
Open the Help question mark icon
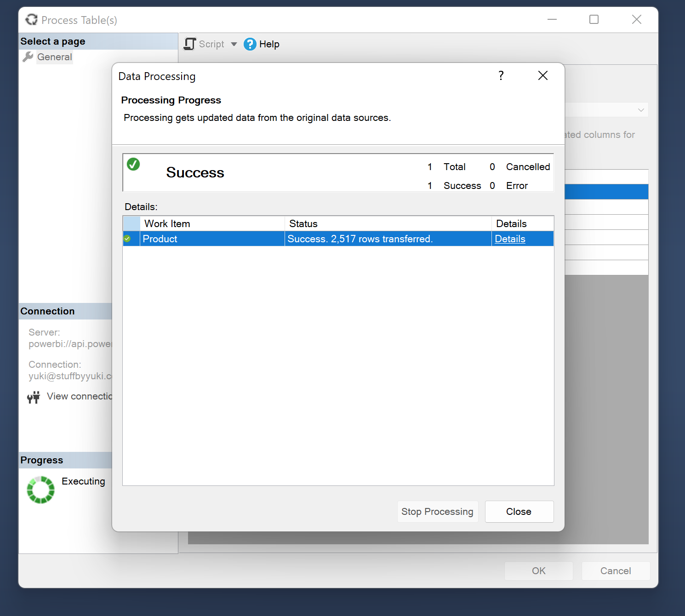[250, 44]
